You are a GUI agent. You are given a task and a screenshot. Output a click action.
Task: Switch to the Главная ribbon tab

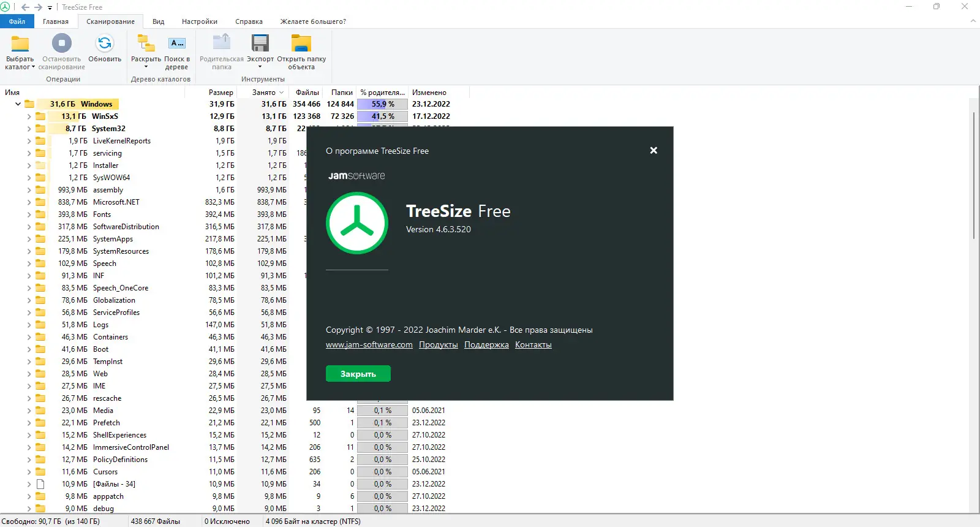pyautogui.click(x=56, y=21)
